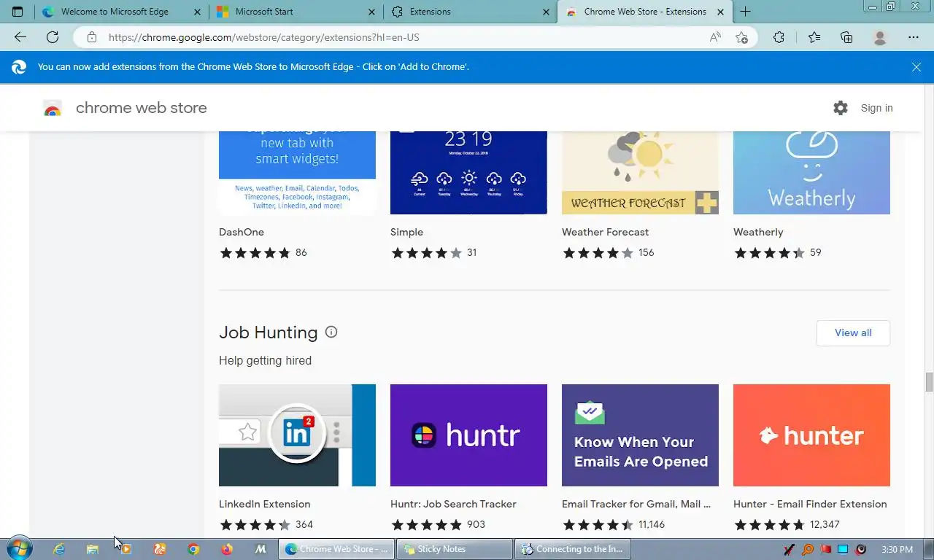Click Weather Forecast's 156 ratings count
The height and width of the screenshot is (560, 934).
click(x=646, y=253)
